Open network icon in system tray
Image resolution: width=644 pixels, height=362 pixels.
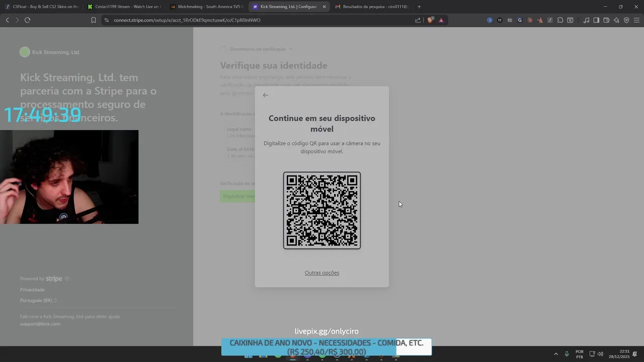(592, 354)
